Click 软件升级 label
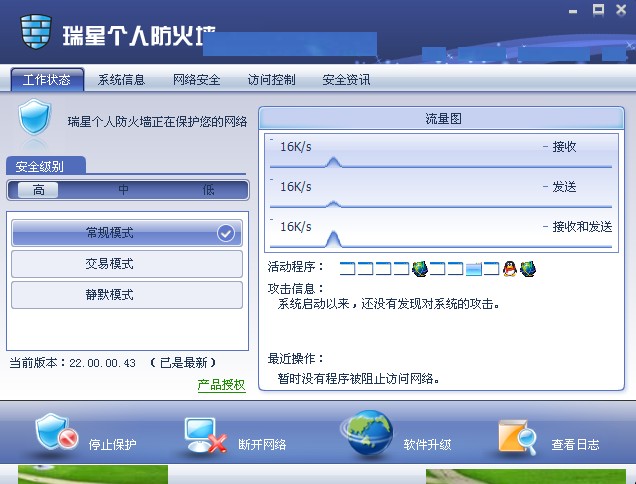Viewport: 636px width, 484px height. click(427, 444)
